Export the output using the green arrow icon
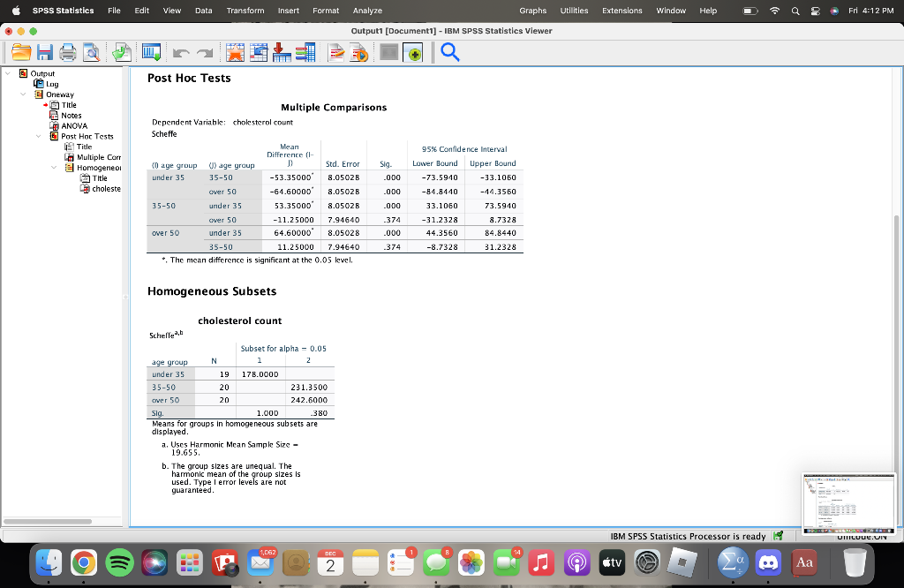The width and height of the screenshot is (904, 588). (121, 52)
